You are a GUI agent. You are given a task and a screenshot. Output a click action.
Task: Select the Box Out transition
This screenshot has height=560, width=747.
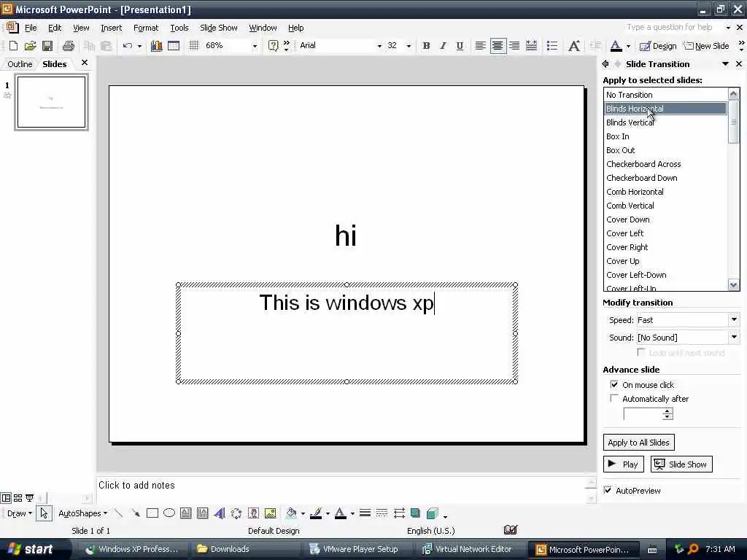tap(665, 150)
